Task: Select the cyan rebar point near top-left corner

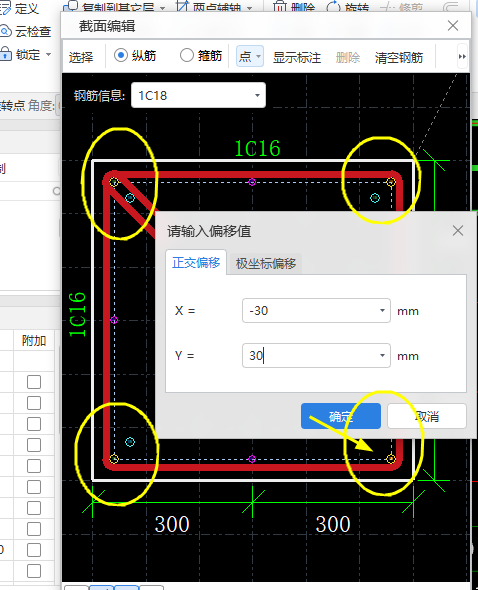Action: pos(130,198)
